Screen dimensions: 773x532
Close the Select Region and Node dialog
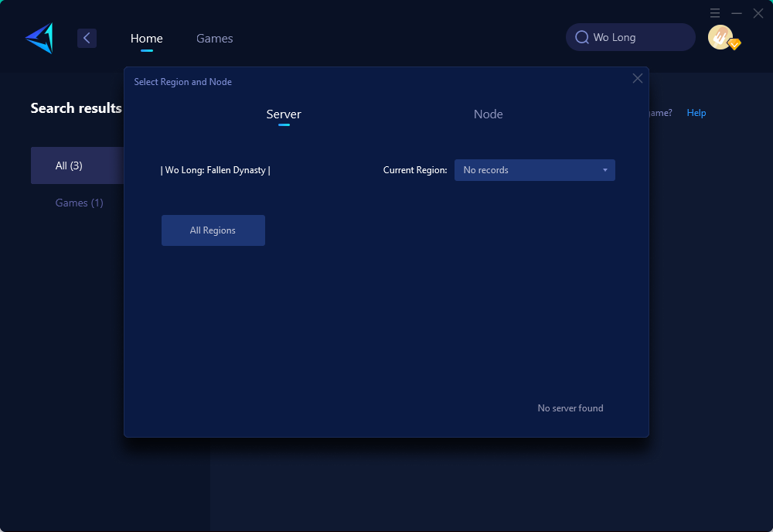pos(638,78)
